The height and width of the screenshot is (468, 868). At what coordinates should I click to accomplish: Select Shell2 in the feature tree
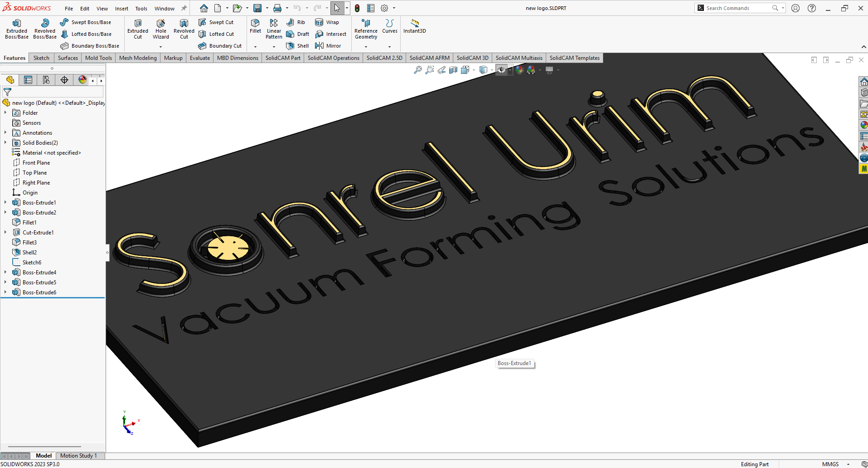(29, 253)
